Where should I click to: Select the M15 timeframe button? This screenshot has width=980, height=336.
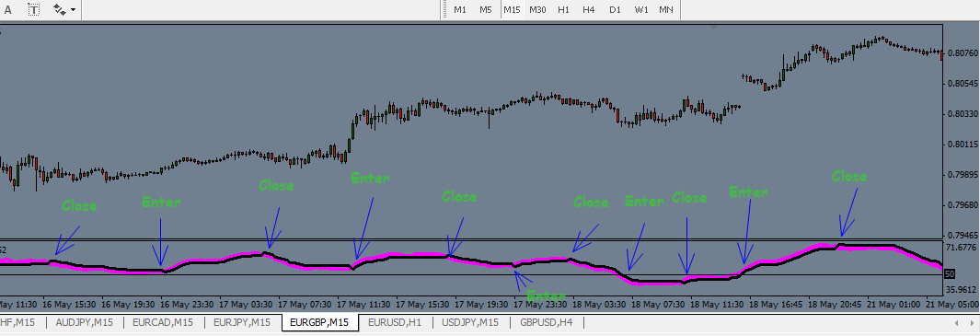[512, 9]
